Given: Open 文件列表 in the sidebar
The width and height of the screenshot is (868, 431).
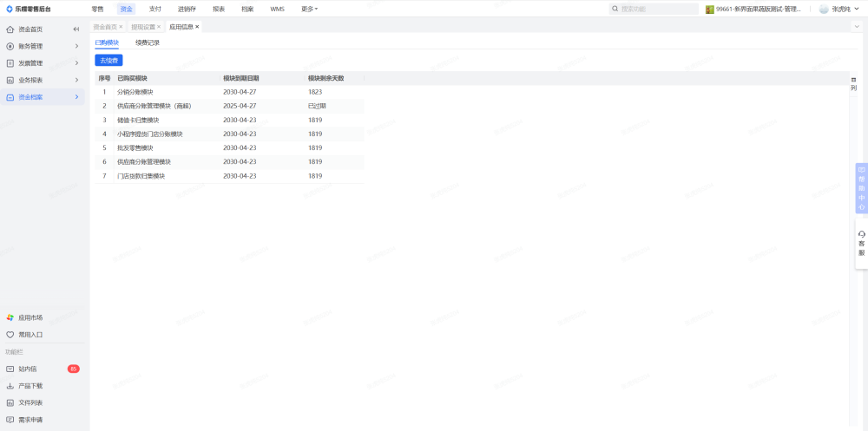Looking at the screenshot, I should pos(30,402).
